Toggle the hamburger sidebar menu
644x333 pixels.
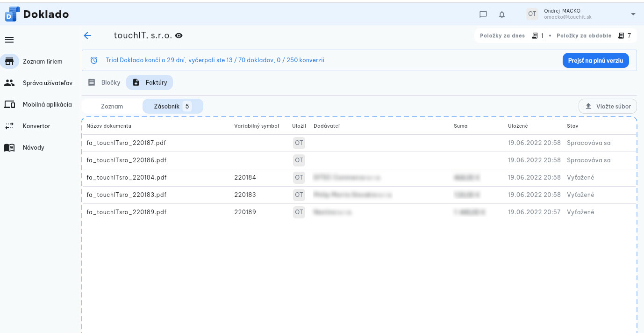(x=9, y=40)
